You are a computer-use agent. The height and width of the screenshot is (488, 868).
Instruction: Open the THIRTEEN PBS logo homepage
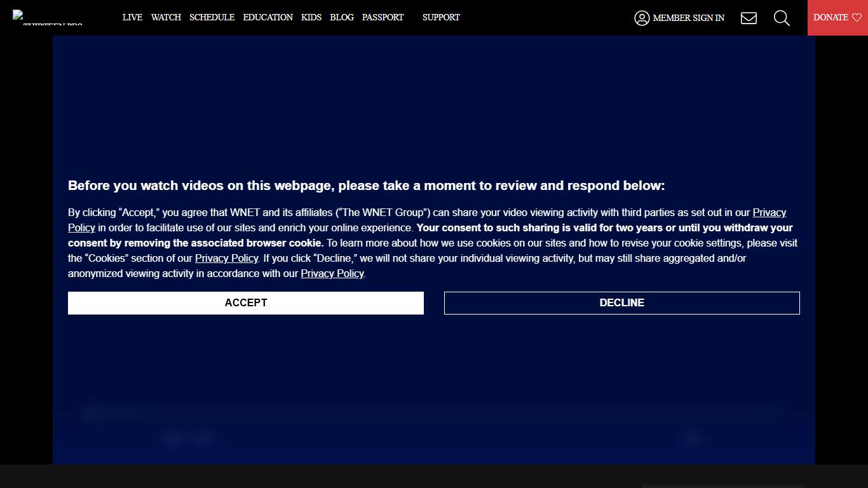(x=48, y=18)
